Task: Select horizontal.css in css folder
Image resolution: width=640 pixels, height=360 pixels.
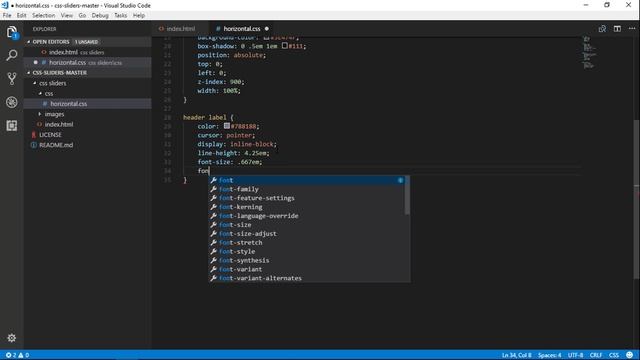Action: tap(87, 104)
